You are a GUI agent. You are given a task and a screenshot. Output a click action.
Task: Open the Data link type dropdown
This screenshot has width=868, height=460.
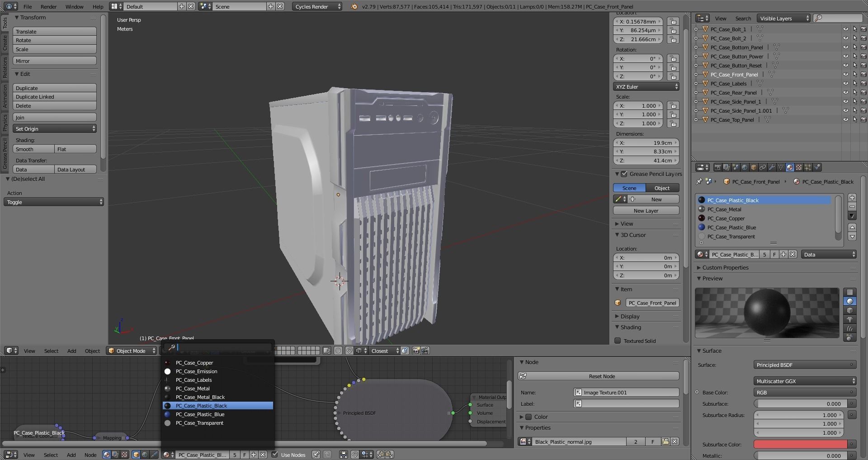point(829,254)
